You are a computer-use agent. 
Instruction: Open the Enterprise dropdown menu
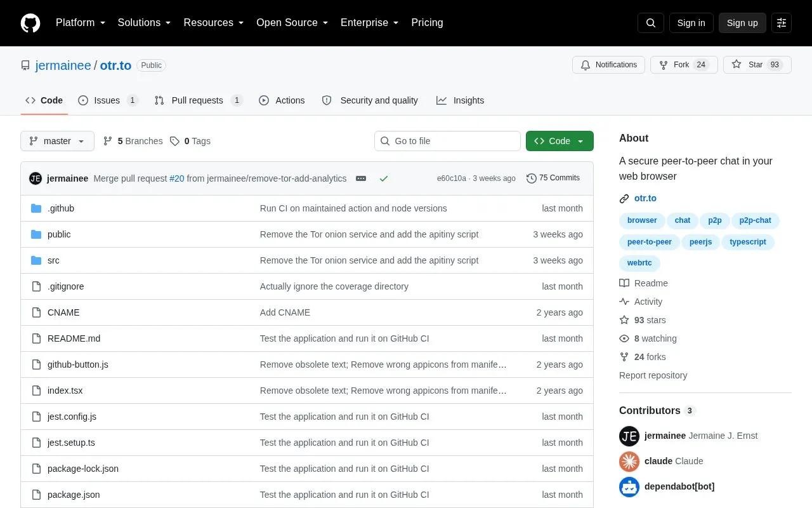pos(370,23)
